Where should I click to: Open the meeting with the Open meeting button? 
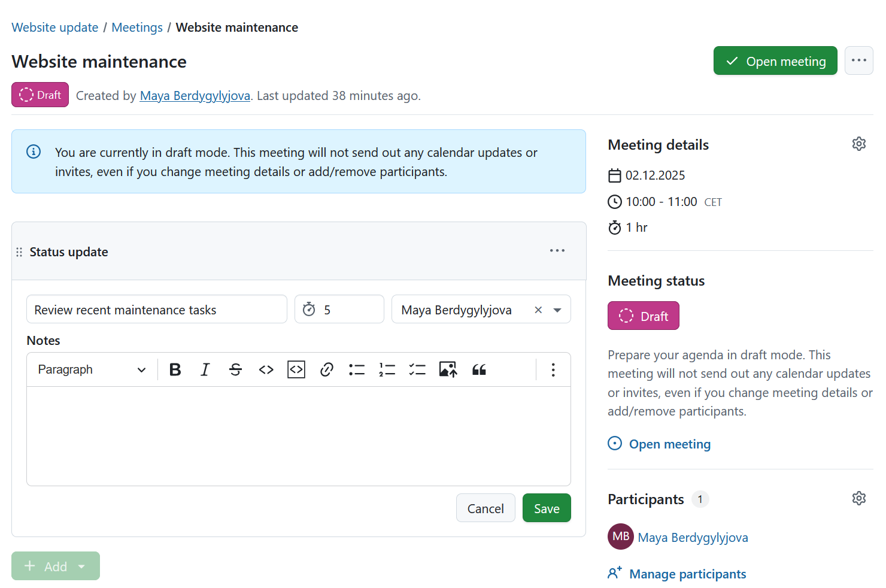[775, 60]
